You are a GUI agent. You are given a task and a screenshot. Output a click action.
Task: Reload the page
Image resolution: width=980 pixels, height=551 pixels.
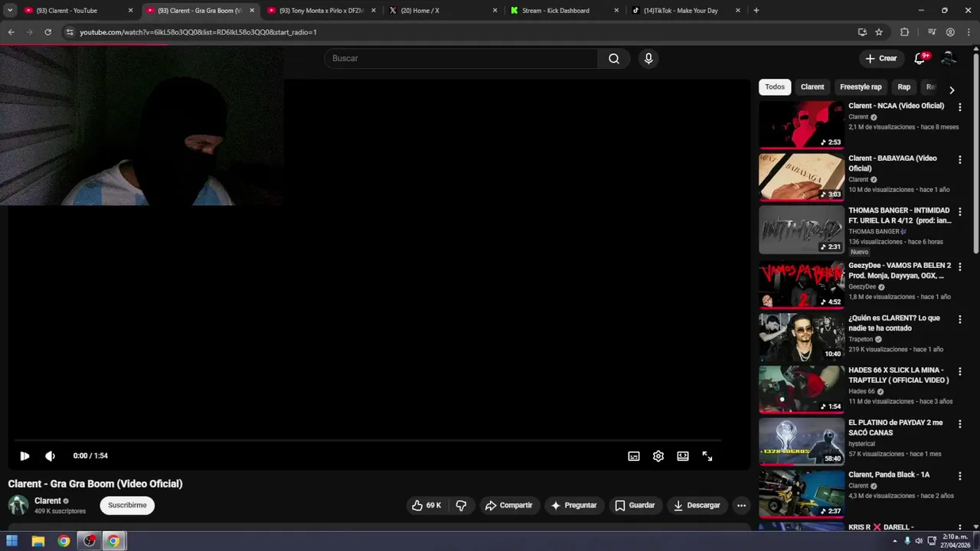[47, 32]
